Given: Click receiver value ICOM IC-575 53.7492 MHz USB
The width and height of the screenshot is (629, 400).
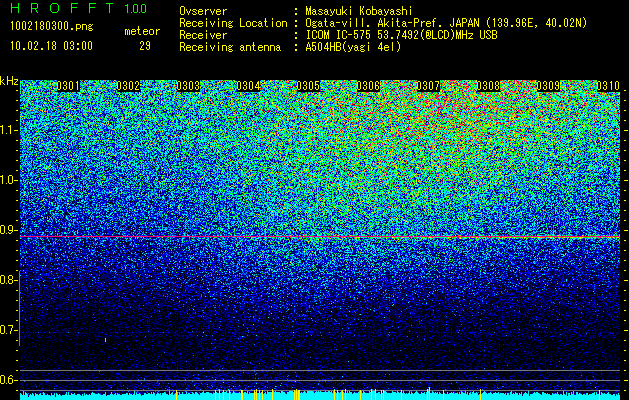Looking at the screenshot, I should (x=401, y=35).
